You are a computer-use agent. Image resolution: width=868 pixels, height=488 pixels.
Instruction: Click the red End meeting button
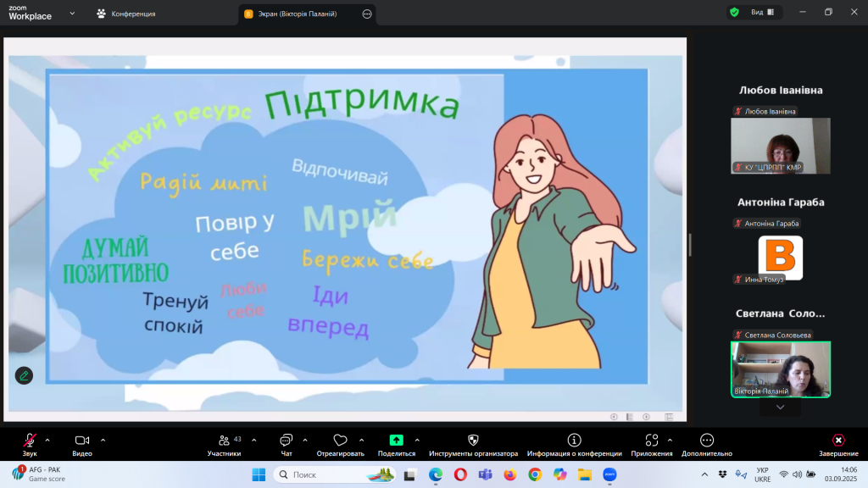pyautogui.click(x=837, y=441)
